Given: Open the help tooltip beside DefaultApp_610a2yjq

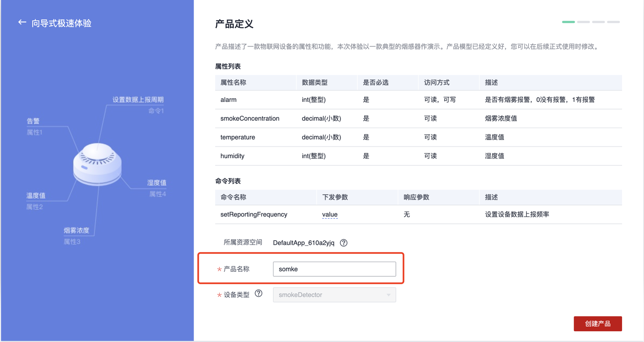Looking at the screenshot, I should 343,243.
